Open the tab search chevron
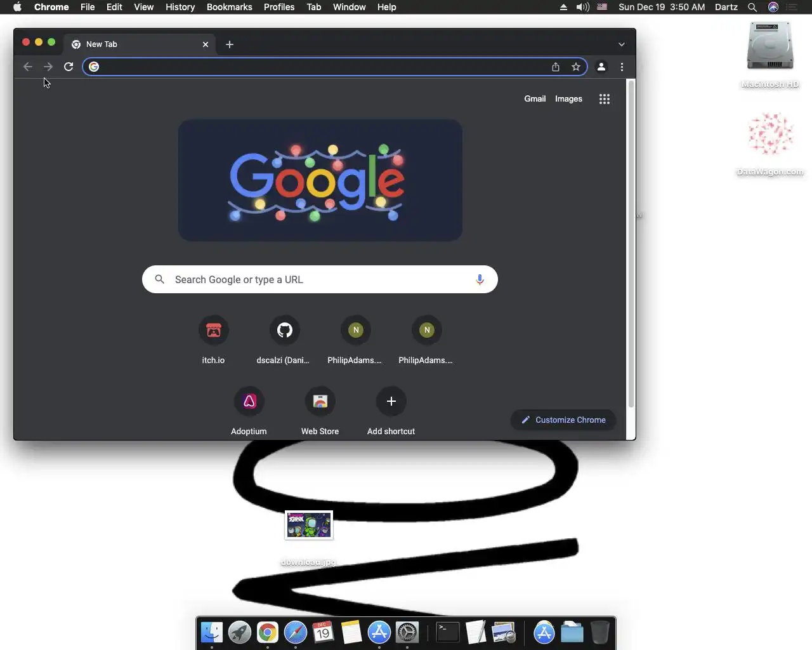 click(622, 44)
